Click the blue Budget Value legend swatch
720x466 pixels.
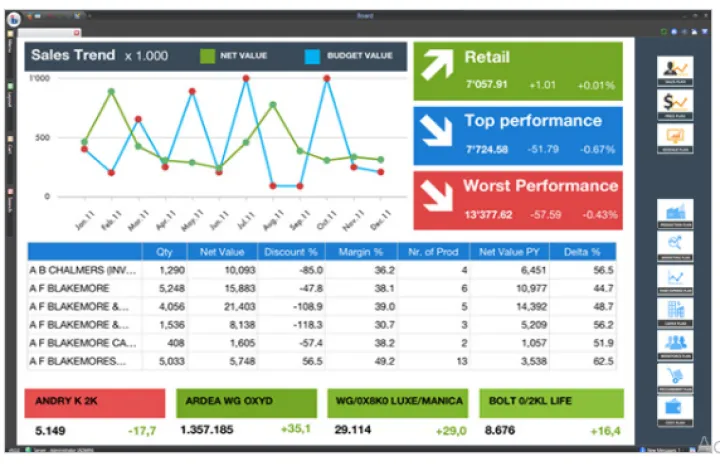pos(312,56)
